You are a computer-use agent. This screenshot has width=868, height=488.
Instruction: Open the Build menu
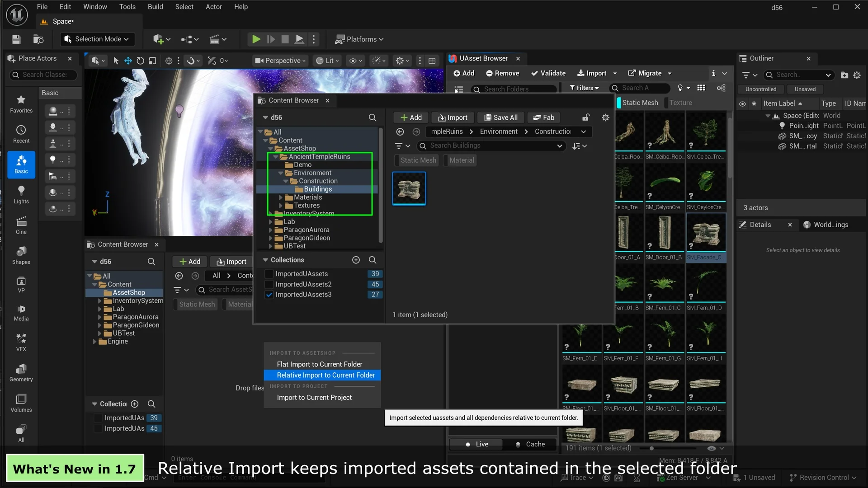tap(155, 7)
